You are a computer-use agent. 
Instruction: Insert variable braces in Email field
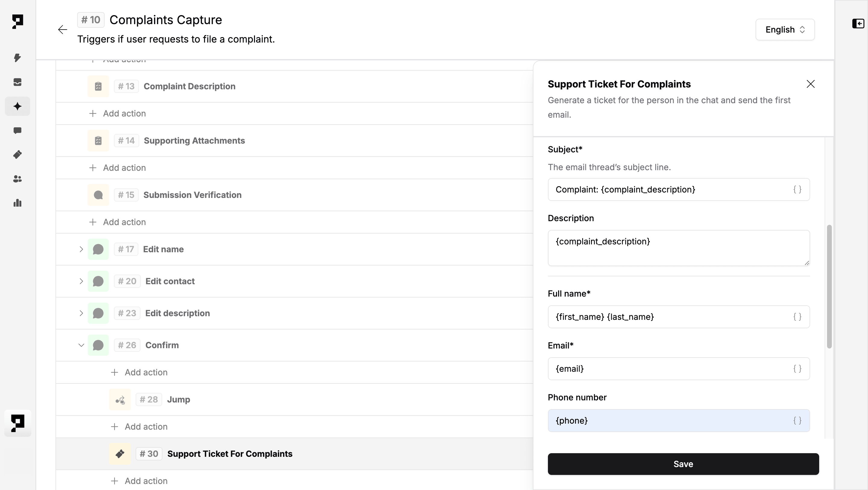[x=797, y=369]
